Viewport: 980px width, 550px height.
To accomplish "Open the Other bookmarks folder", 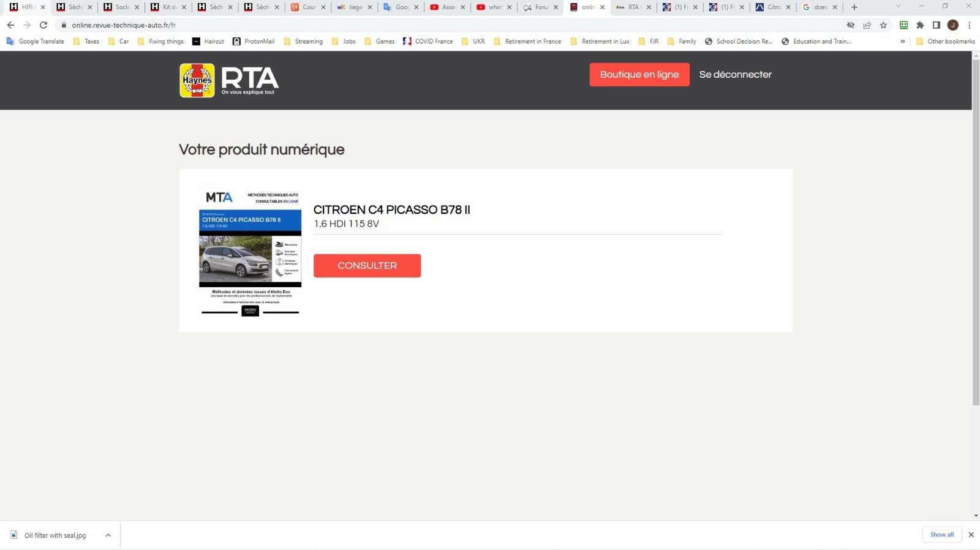I will (946, 42).
